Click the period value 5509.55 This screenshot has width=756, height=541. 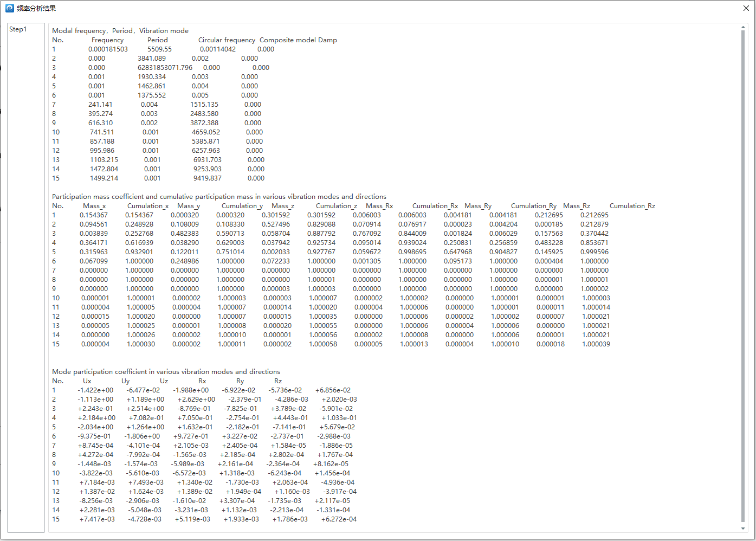click(x=159, y=49)
